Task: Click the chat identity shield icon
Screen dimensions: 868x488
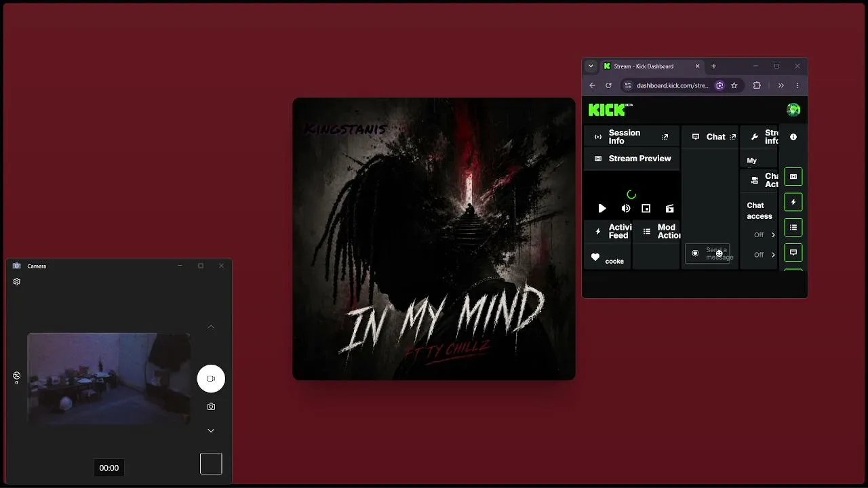Action: coord(695,253)
